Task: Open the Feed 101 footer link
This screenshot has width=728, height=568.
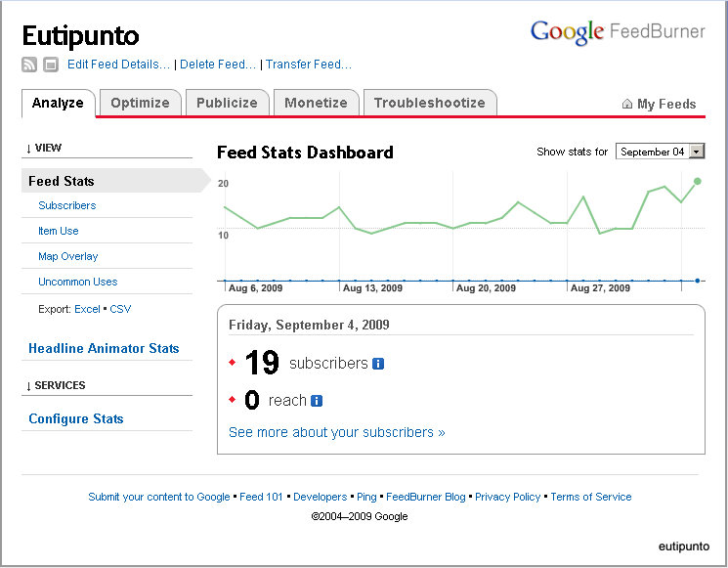Action: [x=261, y=497]
